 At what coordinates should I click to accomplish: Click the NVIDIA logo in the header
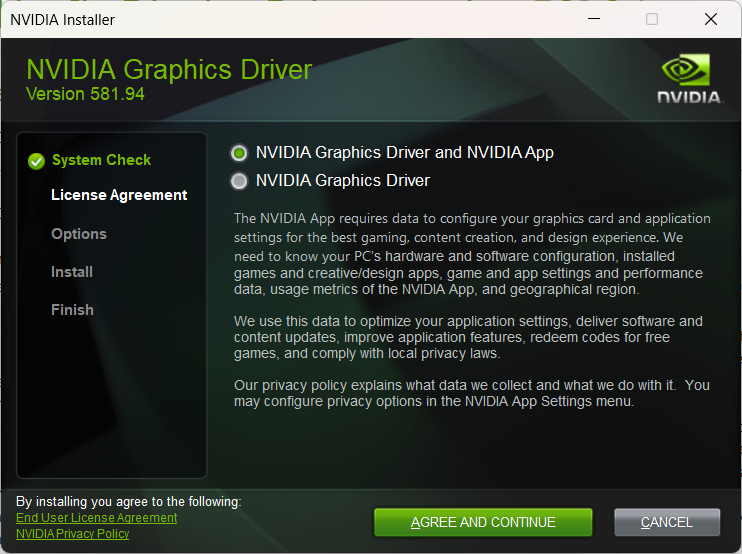pyautogui.click(x=689, y=78)
